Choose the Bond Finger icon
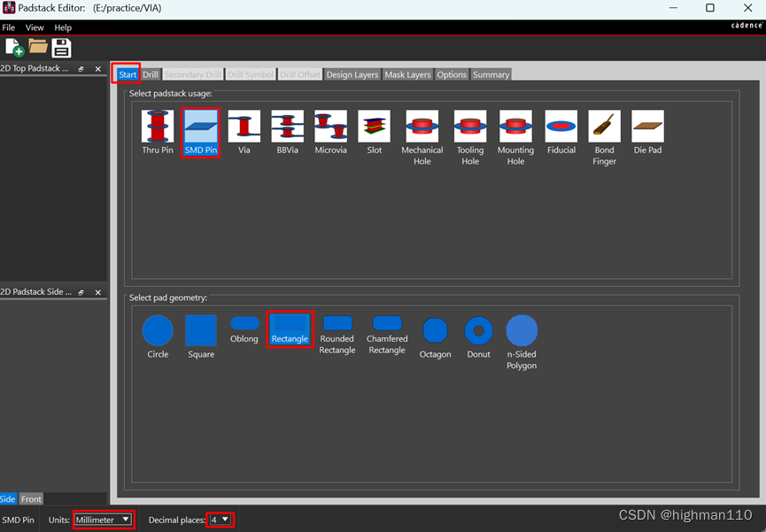Image resolution: width=766 pixels, height=532 pixels. (x=604, y=127)
